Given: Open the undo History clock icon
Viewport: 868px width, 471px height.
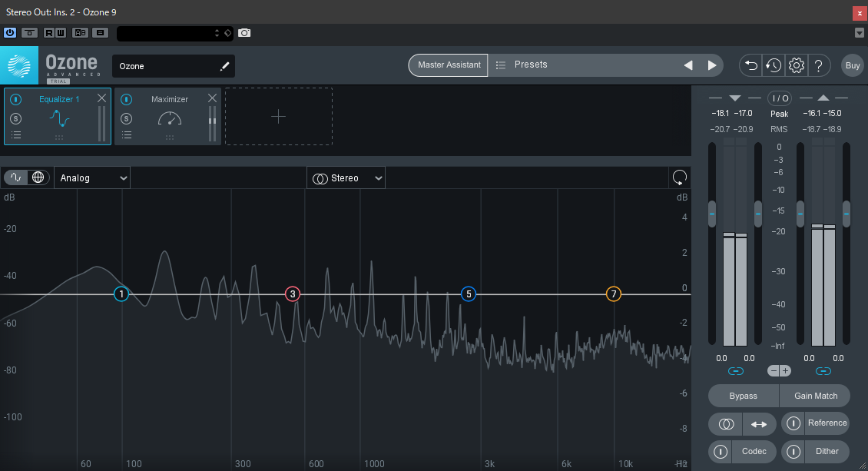Looking at the screenshot, I should click(774, 65).
